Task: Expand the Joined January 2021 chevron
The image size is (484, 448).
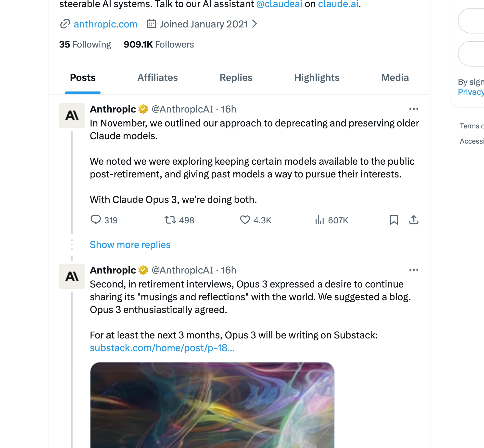Action: pos(255,24)
